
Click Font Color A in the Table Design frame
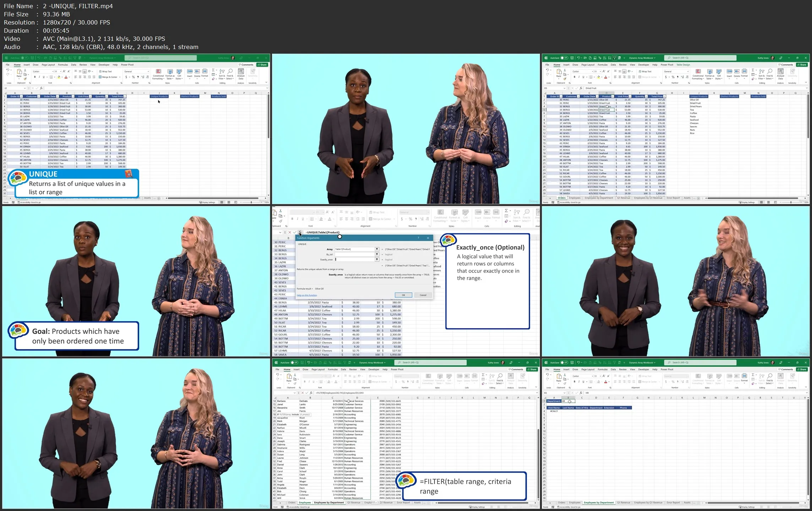(x=606, y=77)
